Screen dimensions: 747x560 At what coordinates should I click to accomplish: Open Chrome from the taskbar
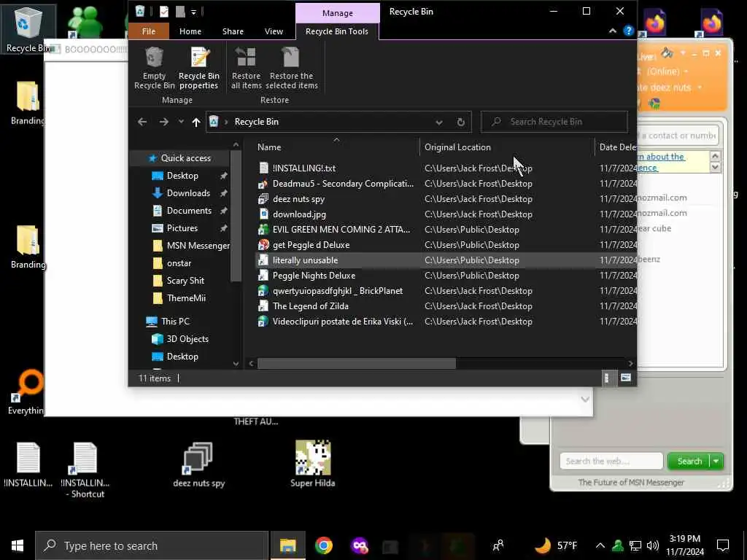tap(323, 545)
